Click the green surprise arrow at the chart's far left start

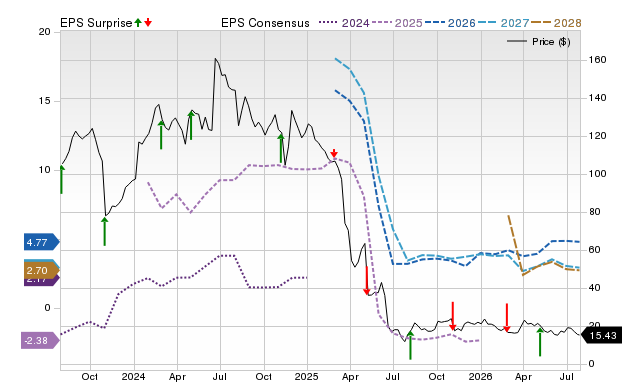pos(62,179)
